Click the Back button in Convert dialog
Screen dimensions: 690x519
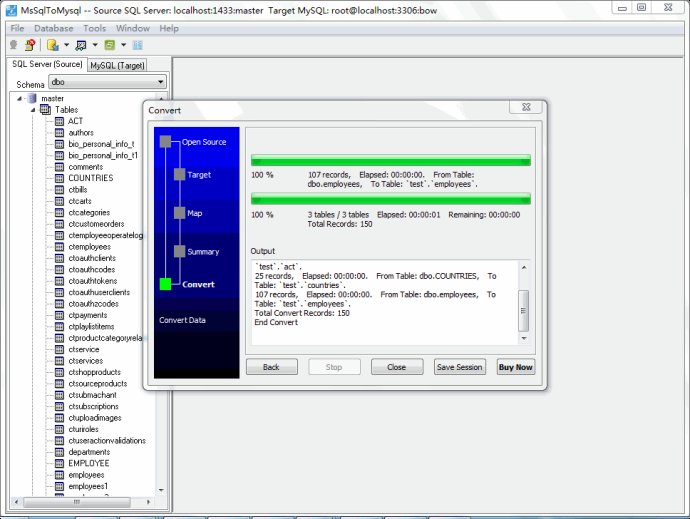272,367
